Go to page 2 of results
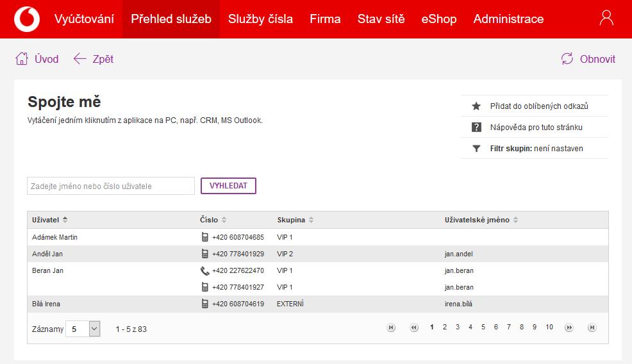632x364 pixels. coord(445,327)
